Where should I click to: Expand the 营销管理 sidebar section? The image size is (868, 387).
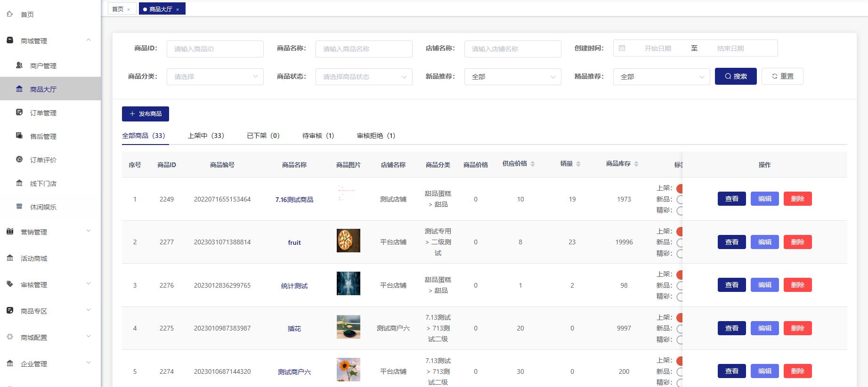tap(89, 231)
